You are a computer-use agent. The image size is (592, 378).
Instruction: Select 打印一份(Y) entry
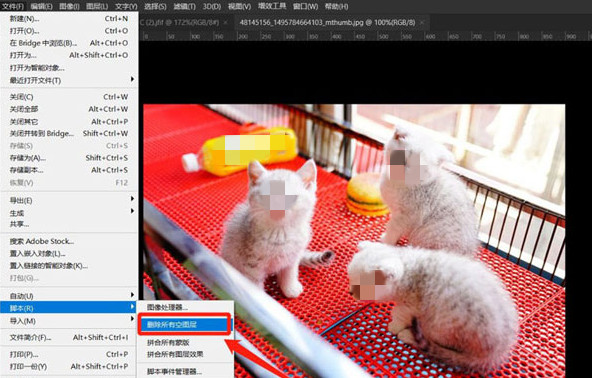(x=69, y=366)
